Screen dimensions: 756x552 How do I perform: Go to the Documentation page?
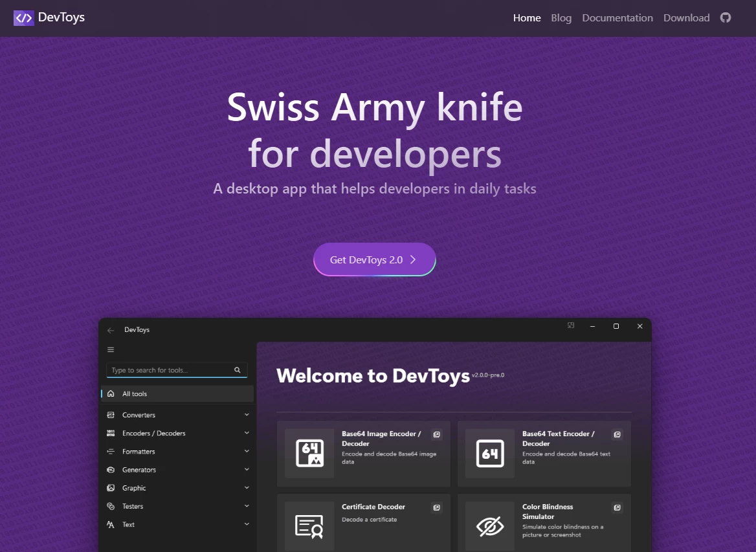click(x=617, y=17)
